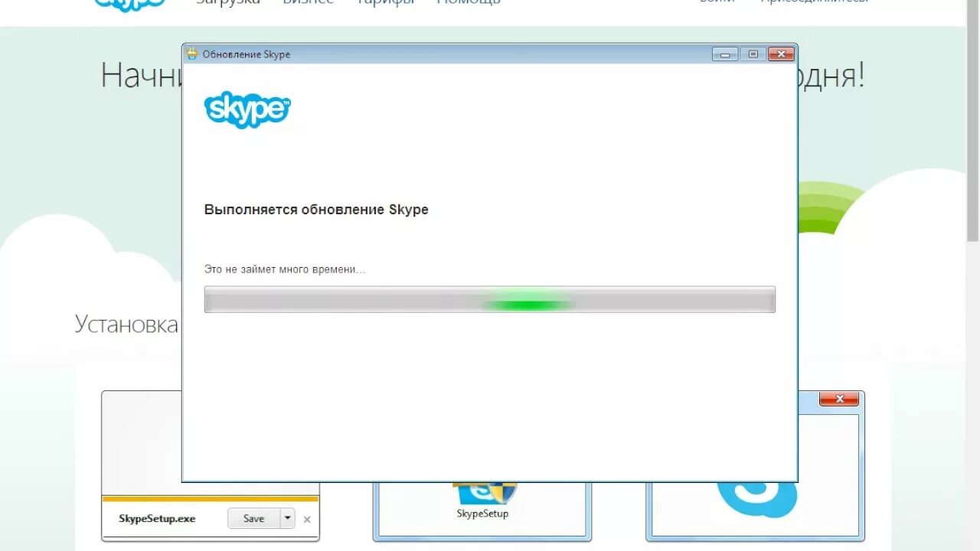Viewport: 980px width, 551px height.
Task: Close the Обновление Skype window
Action: (x=780, y=54)
